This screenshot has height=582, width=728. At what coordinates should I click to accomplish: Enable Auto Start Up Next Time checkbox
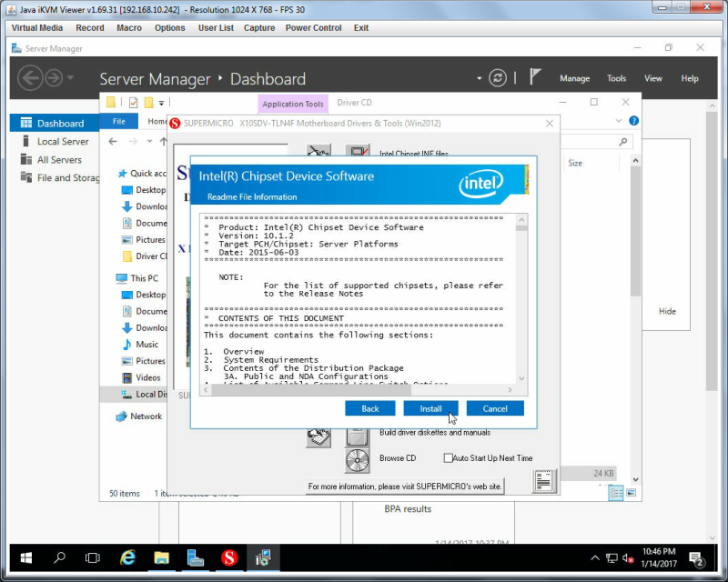448,458
